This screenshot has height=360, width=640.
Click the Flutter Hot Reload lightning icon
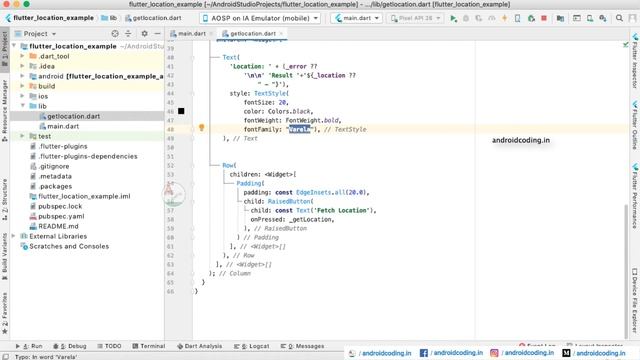[x=504, y=18]
